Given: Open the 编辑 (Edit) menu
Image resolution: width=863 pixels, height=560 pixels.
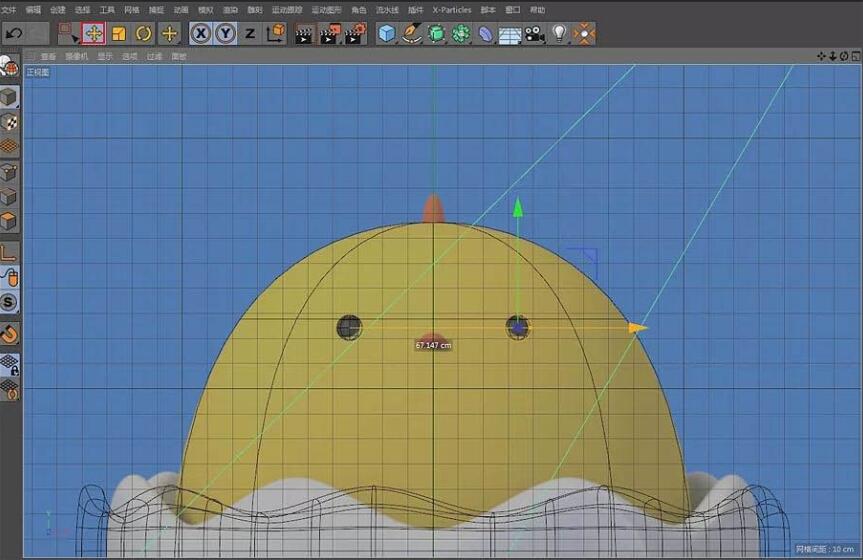Looking at the screenshot, I should pos(34,10).
